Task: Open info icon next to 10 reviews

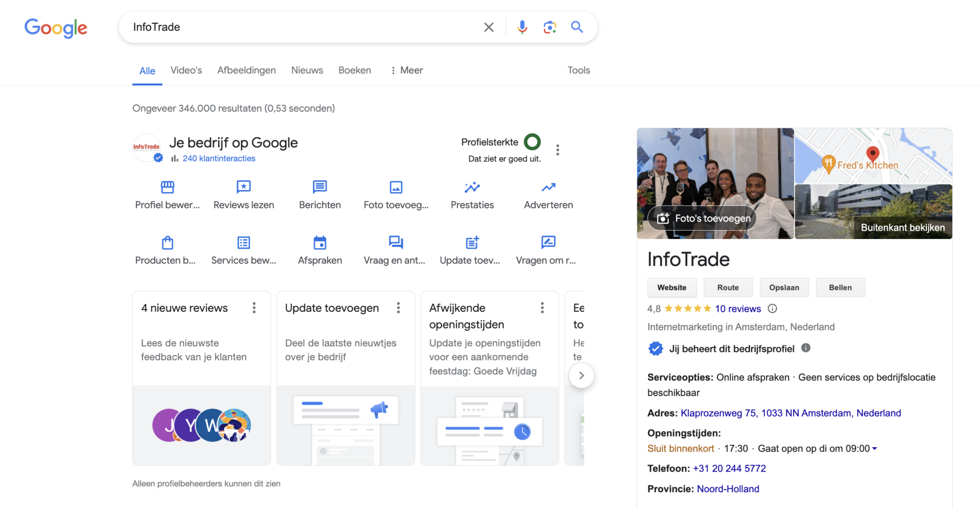Action: (772, 309)
